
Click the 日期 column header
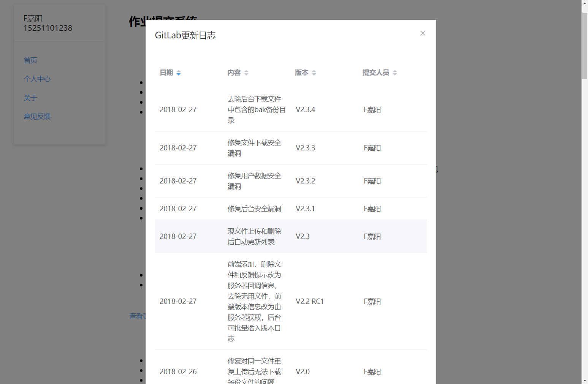(x=166, y=73)
